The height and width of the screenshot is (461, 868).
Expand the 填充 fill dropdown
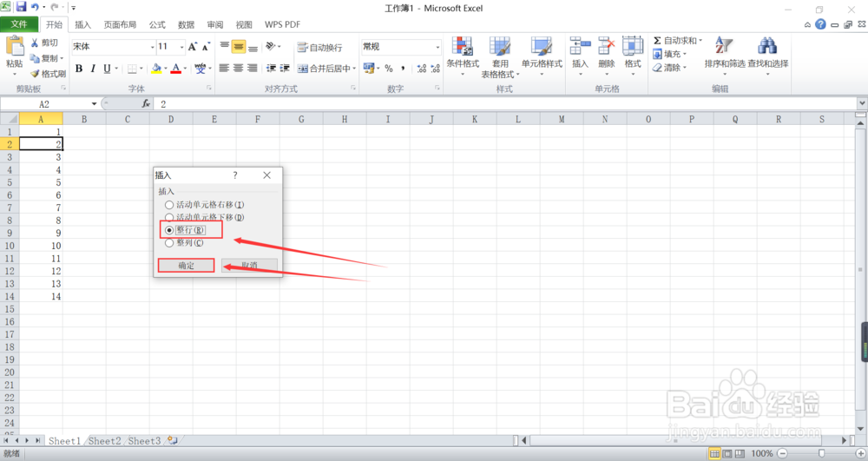coord(685,54)
